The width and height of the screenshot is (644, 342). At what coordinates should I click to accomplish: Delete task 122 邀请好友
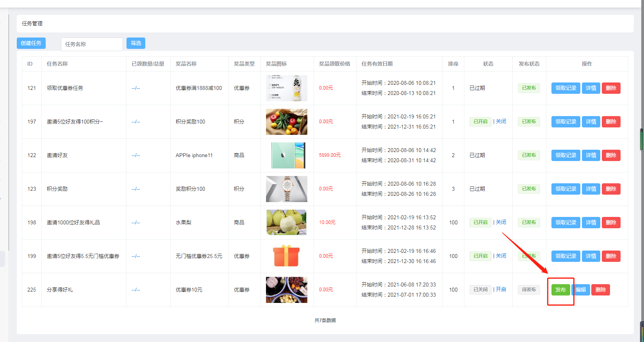[611, 155]
